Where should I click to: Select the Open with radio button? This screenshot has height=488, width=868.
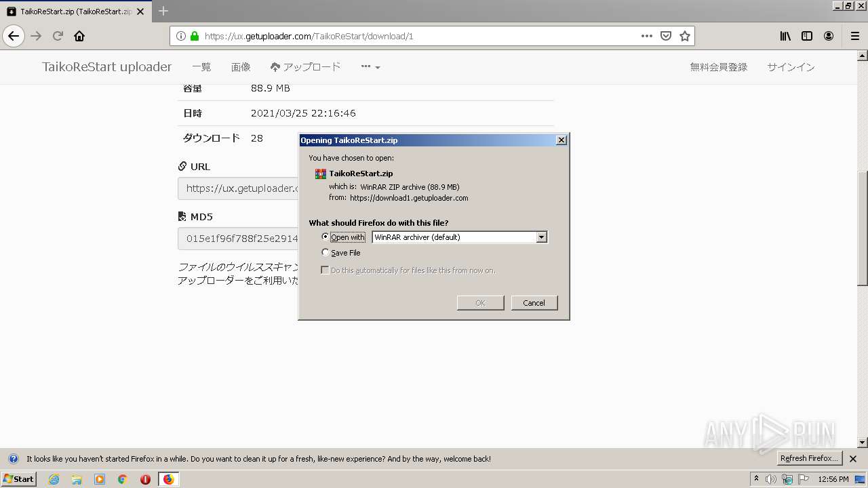click(x=325, y=237)
